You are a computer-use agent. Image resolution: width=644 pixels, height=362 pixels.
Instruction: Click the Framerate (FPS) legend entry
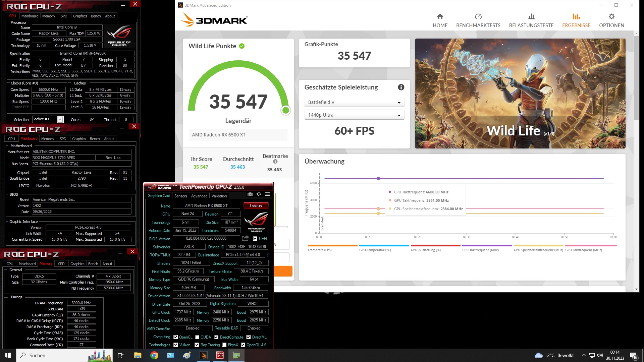pyautogui.click(x=332, y=248)
